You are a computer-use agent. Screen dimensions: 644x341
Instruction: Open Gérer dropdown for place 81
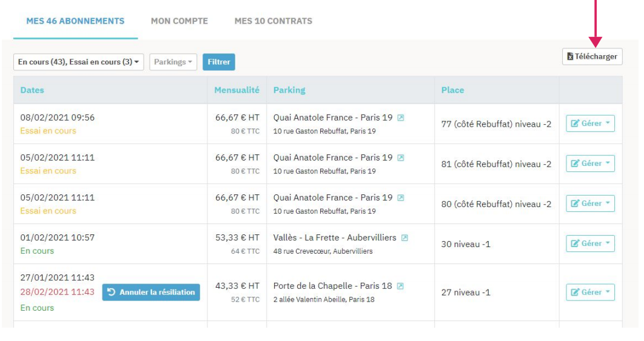point(590,164)
